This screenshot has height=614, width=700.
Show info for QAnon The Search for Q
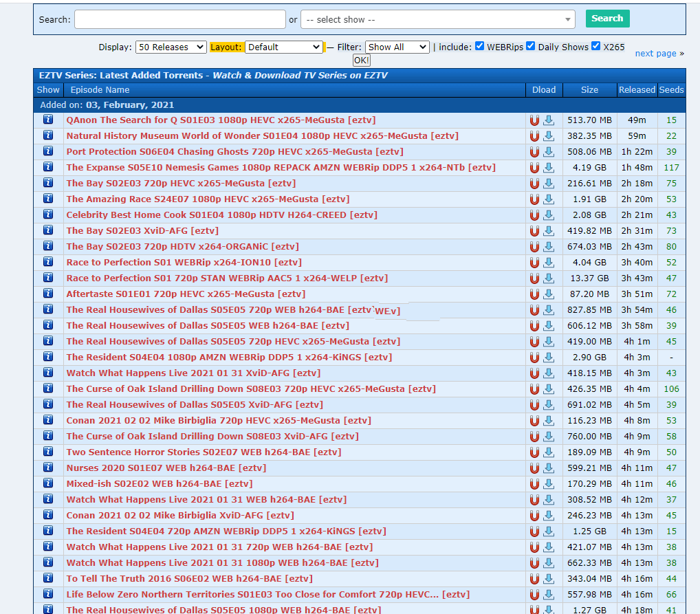[x=48, y=120]
